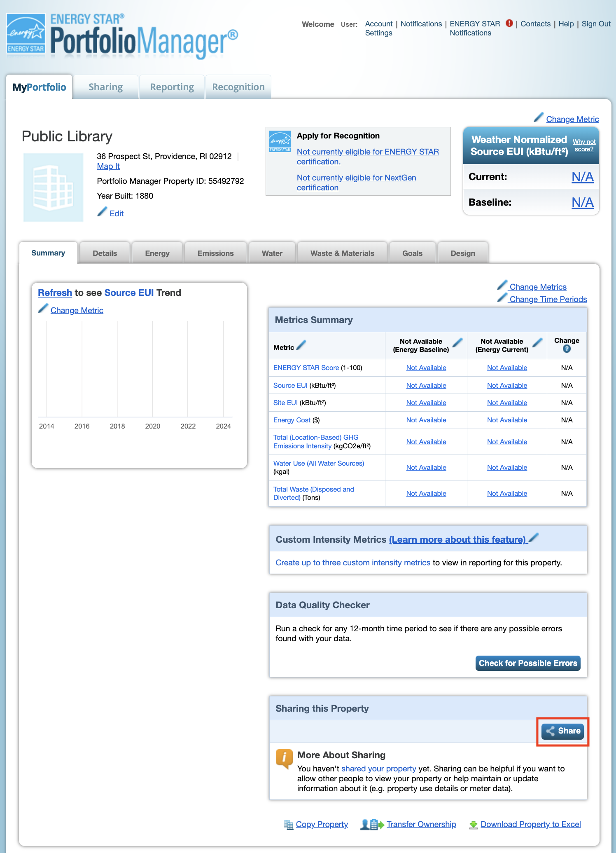
Task: Click the green Download to Excel arrow icon
Action: tap(474, 825)
